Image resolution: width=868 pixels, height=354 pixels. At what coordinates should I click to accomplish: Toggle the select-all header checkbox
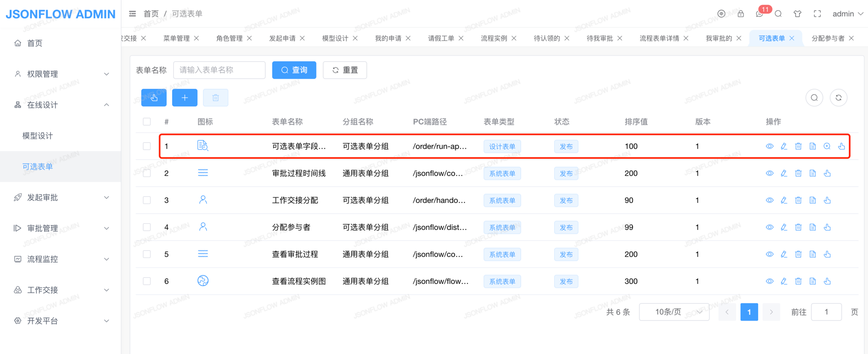click(x=147, y=122)
